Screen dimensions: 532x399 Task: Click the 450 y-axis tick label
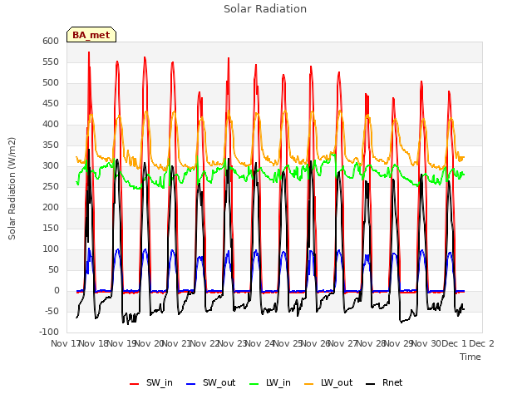coord(51,103)
